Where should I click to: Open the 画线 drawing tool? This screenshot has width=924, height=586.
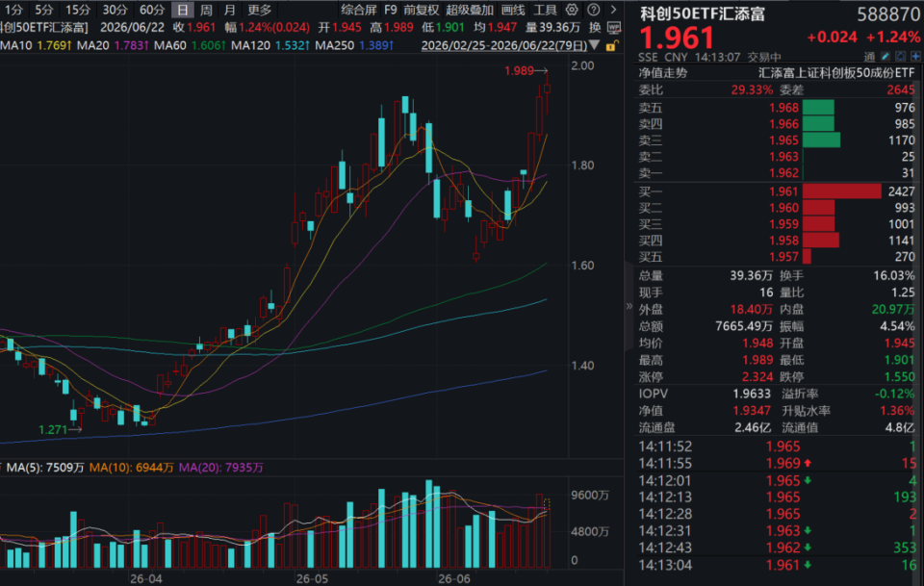(x=513, y=10)
